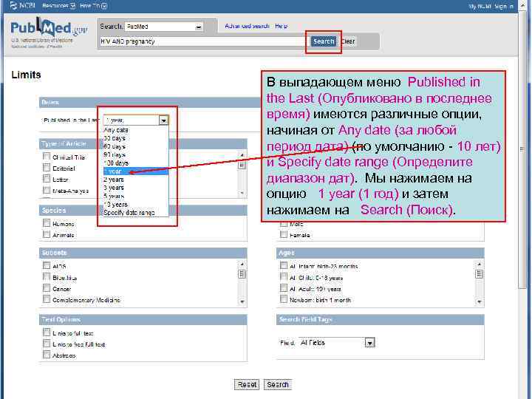The width and height of the screenshot is (532, 399).
Task: Check the Clinical Trial checkbox
Action: click(47, 156)
